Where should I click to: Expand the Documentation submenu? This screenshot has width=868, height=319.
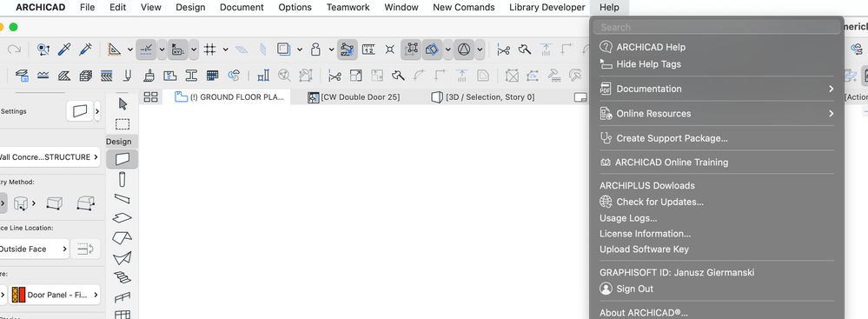click(717, 89)
